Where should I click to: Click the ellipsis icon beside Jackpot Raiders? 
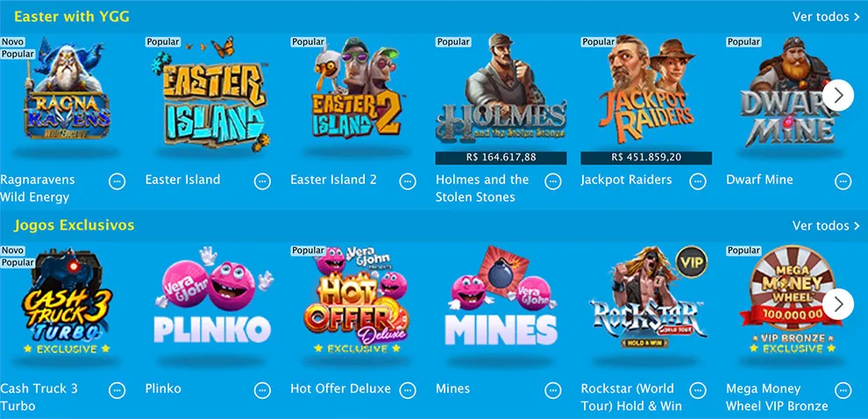point(698,181)
